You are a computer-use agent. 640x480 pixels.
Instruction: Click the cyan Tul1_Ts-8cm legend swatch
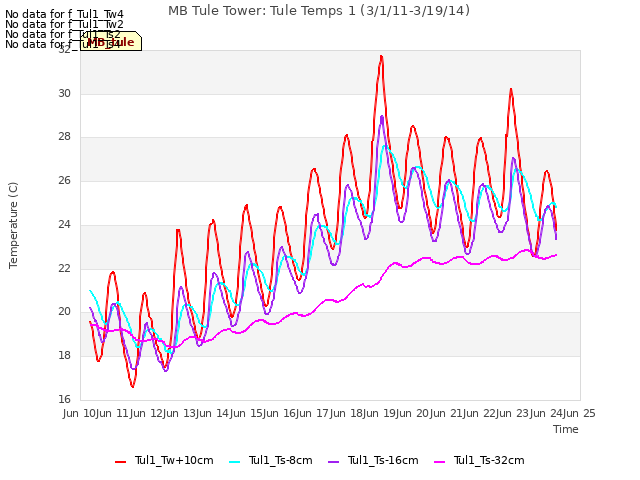coord(234,462)
